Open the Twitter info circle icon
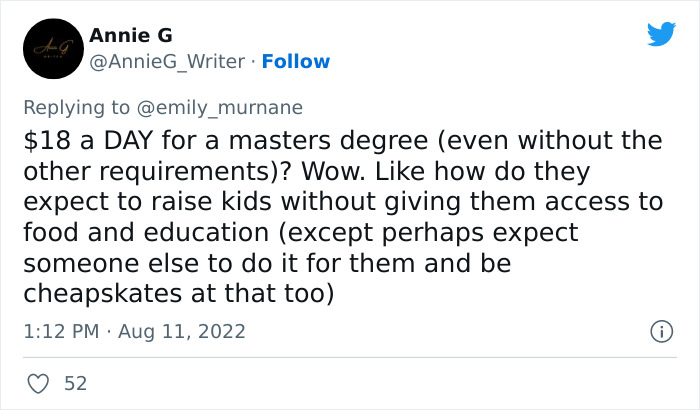Screen dimensions: 700x410 (660, 330)
